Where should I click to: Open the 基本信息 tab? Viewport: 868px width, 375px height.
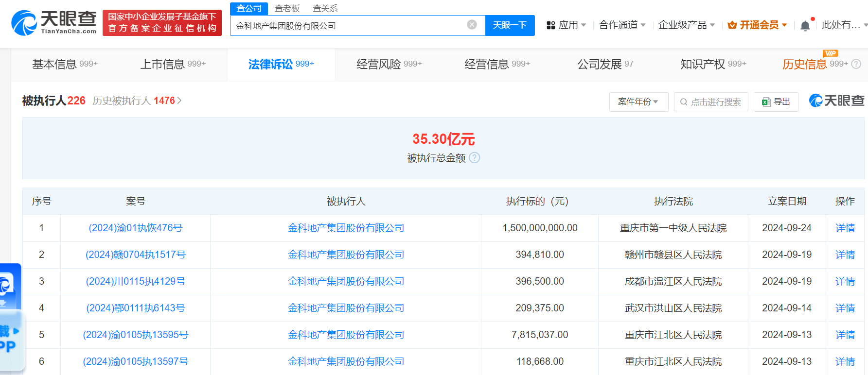pos(65,64)
